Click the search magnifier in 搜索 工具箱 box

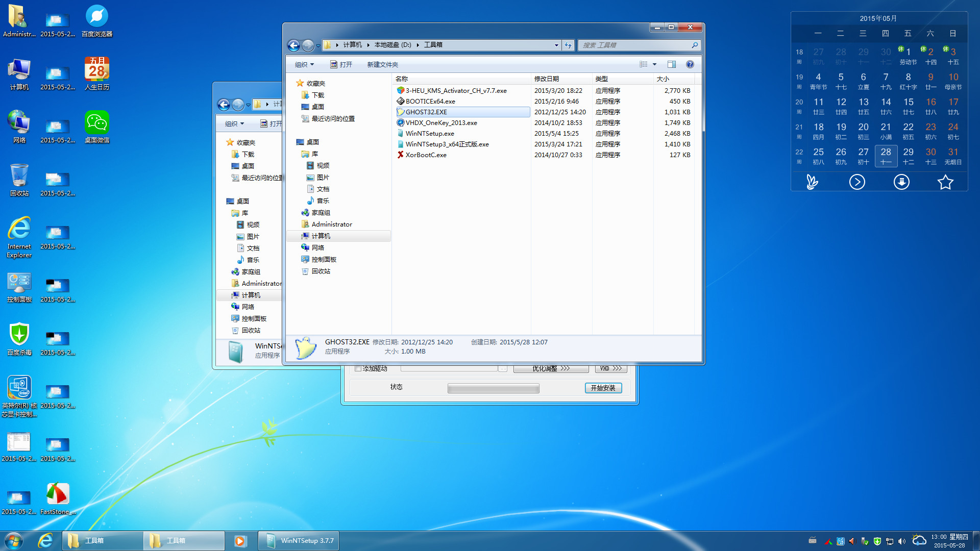[x=695, y=45]
